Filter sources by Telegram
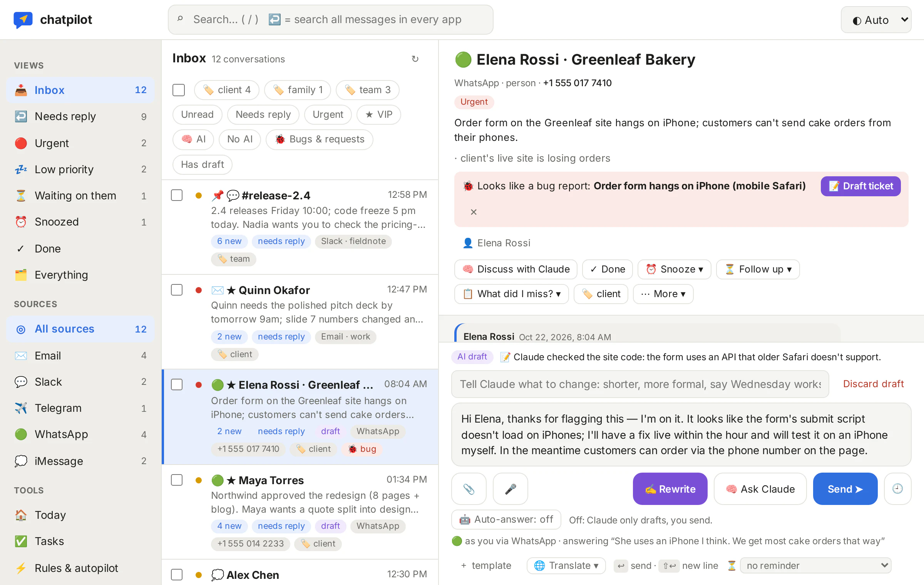924x585 pixels. point(80,408)
